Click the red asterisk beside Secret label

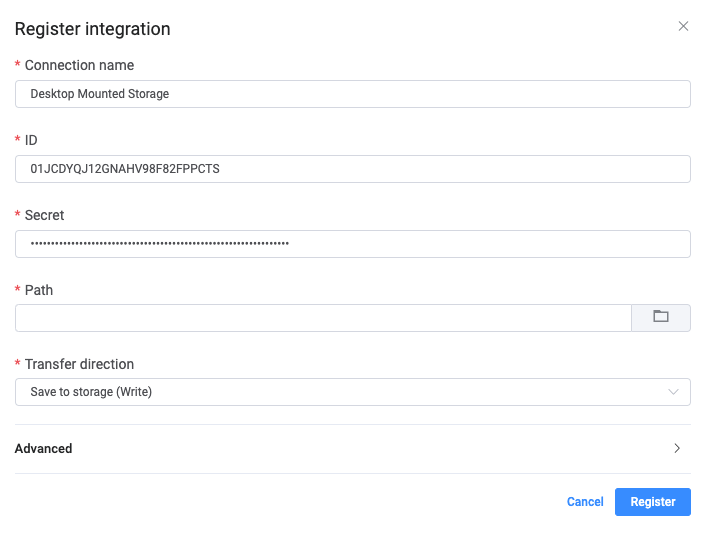pyautogui.click(x=18, y=216)
